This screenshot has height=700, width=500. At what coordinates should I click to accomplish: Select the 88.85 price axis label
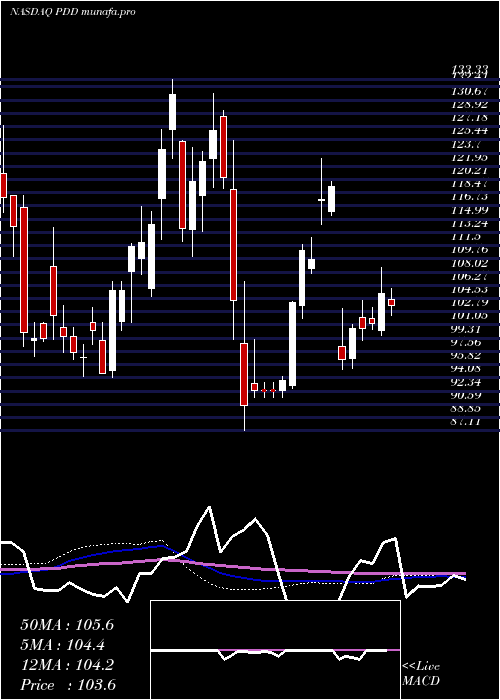point(467,408)
